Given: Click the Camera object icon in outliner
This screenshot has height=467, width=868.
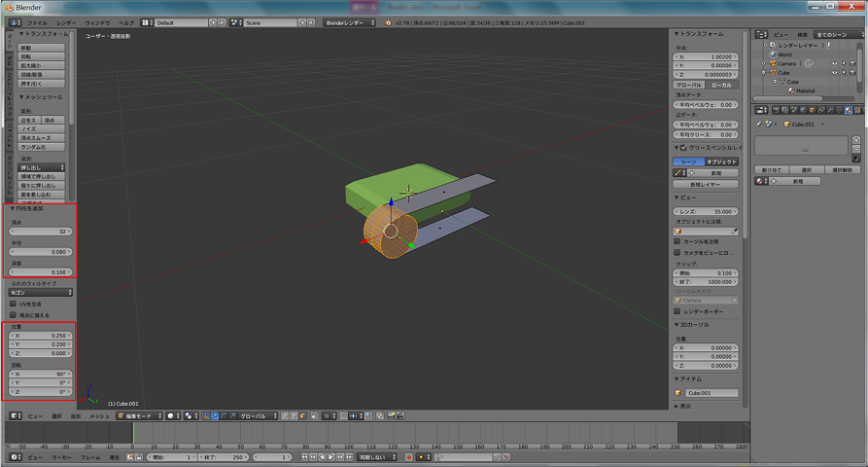Looking at the screenshot, I should tap(773, 63).
